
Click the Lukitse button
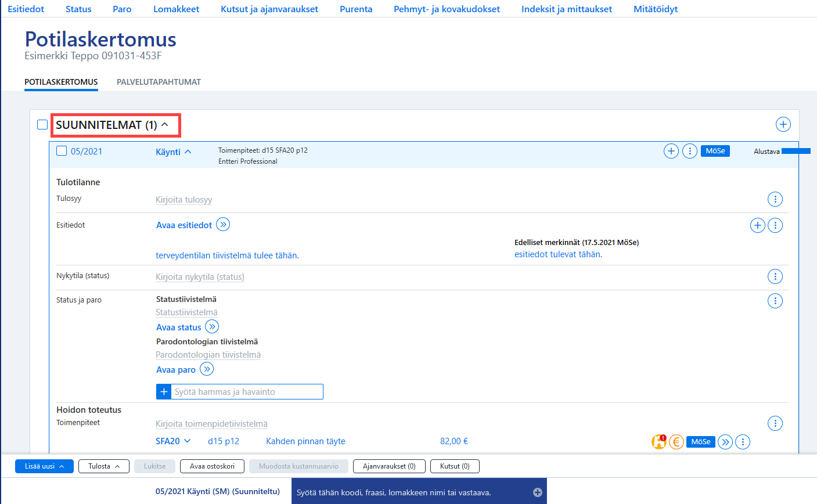[155, 466]
